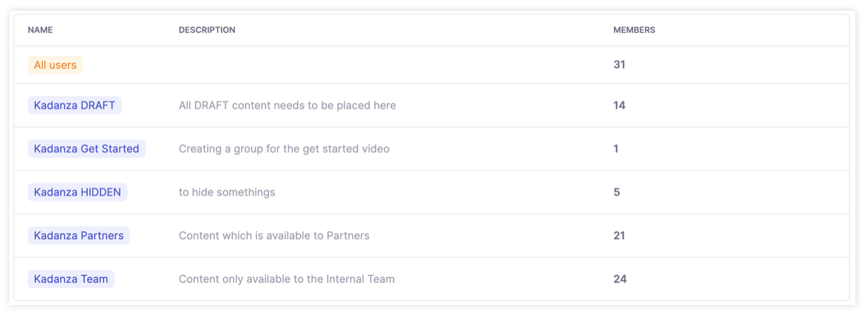
Task: Click Kadanza Team member count 24
Action: 620,279
